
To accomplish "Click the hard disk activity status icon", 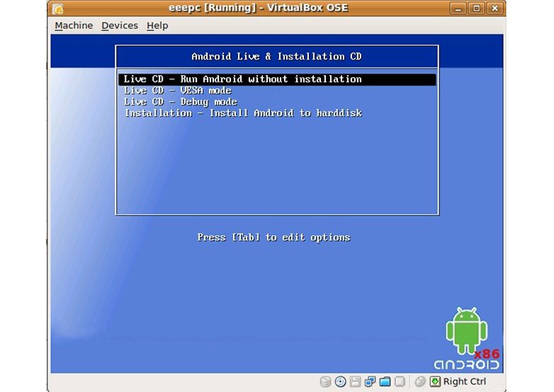I will [325, 381].
